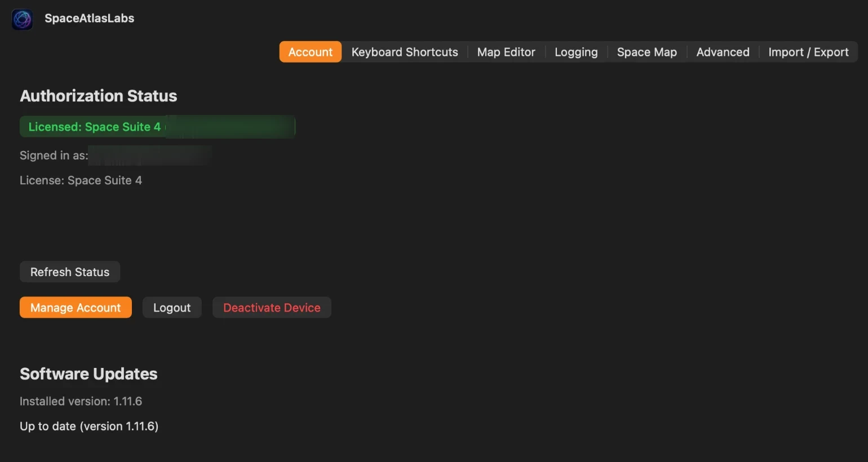
Task: Switch to the Map Editor tab
Action: tap(506, 52)
